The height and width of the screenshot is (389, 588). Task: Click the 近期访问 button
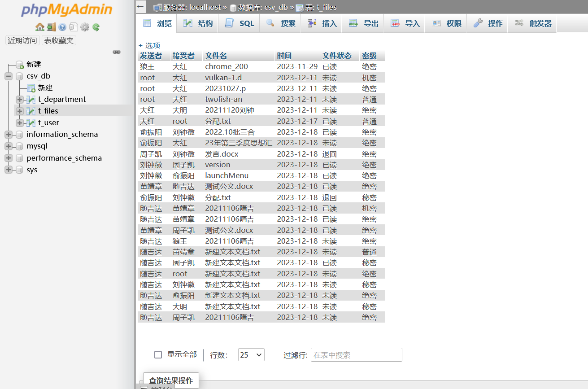point(22,41)
